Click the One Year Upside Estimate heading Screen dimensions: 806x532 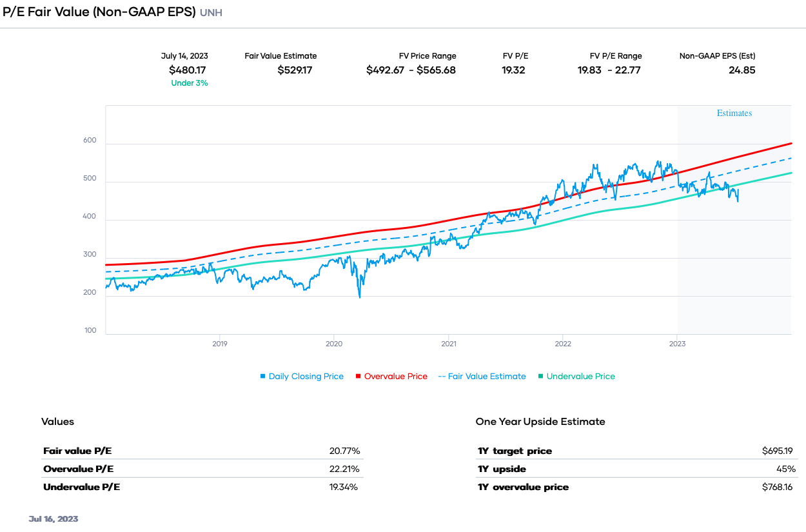(540, 422)
